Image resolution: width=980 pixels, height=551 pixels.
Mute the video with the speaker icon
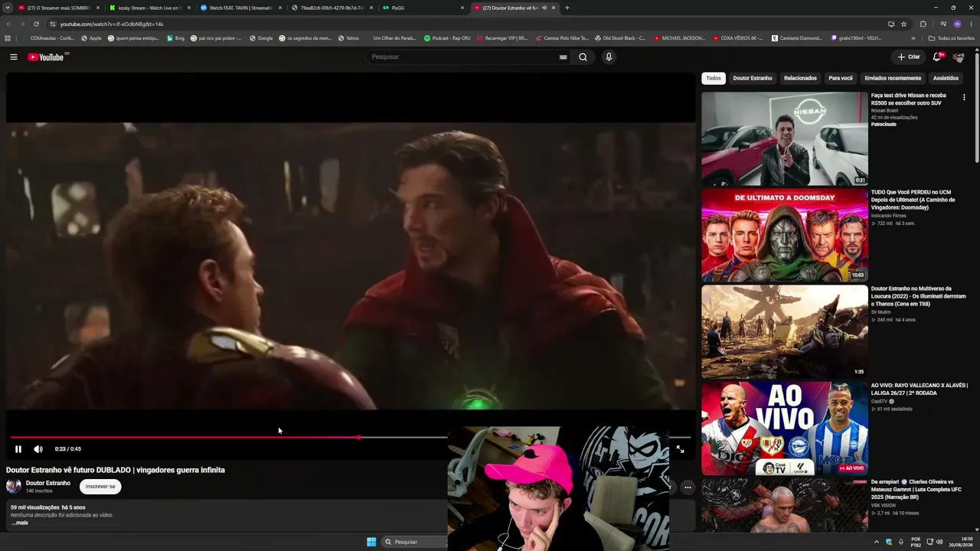tap(38, 449)
